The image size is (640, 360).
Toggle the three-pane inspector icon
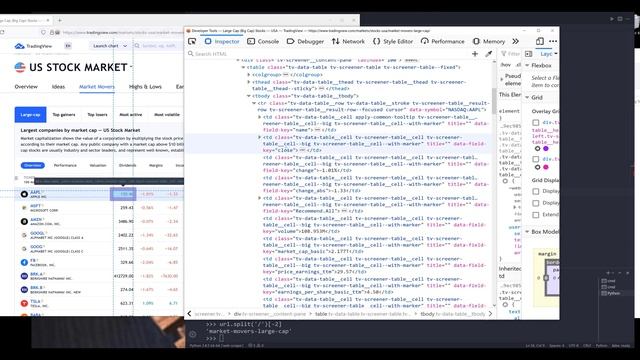click(529, 54)
